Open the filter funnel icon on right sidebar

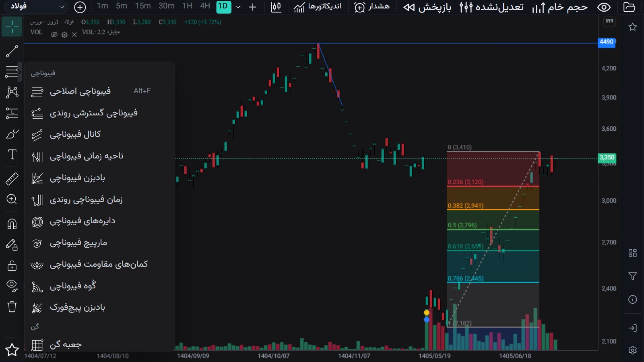[x=633, y=276]
